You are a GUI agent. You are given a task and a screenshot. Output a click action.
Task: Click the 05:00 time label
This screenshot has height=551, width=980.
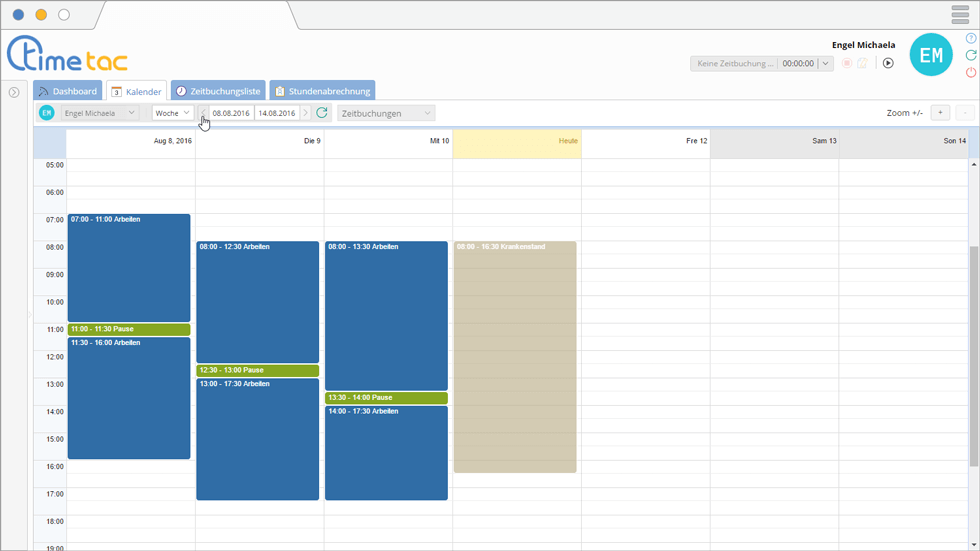click(x=55, y=166)
